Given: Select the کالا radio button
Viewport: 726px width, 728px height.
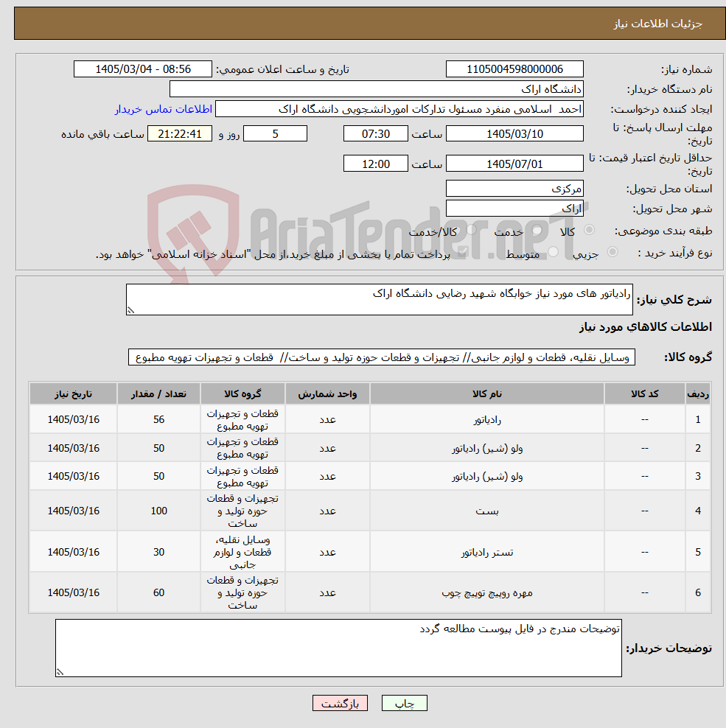Looking at the screenshot, I should pos(590,230).
